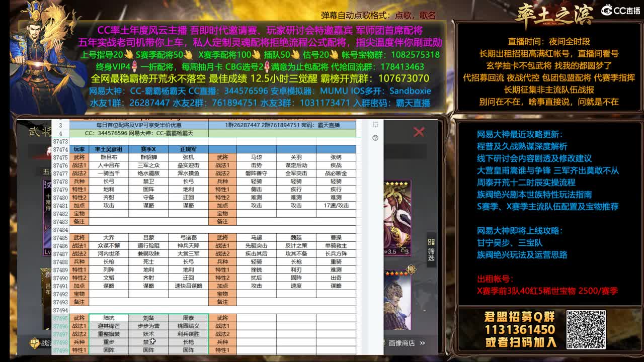Click the 率土吴彦祖 column header cell
Screen dimensions: 644x362
pyautogui.click(x=109, y=149)
